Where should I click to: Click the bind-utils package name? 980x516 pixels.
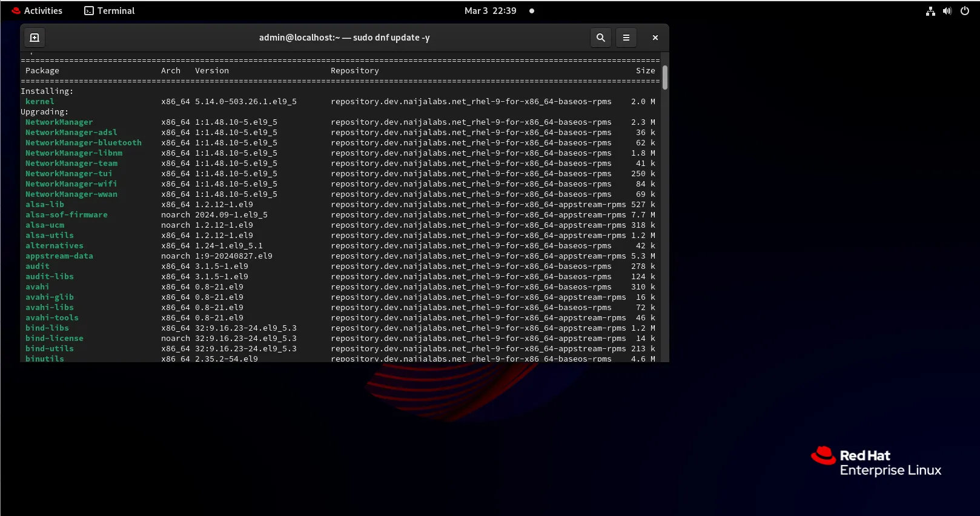50,349
